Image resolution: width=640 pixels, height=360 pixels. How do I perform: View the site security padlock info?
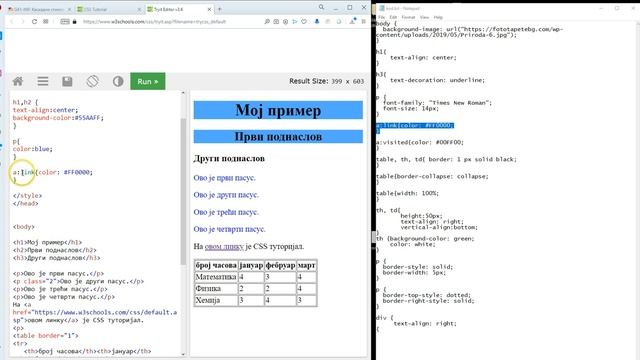[74, 22]
